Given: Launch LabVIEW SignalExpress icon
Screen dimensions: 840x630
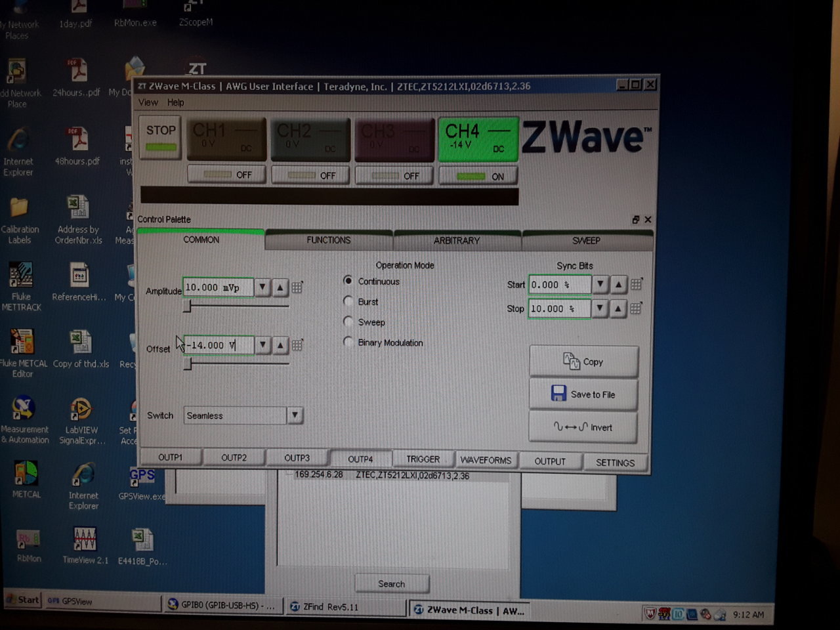Looking at the screenshot, I should [82, 420].
